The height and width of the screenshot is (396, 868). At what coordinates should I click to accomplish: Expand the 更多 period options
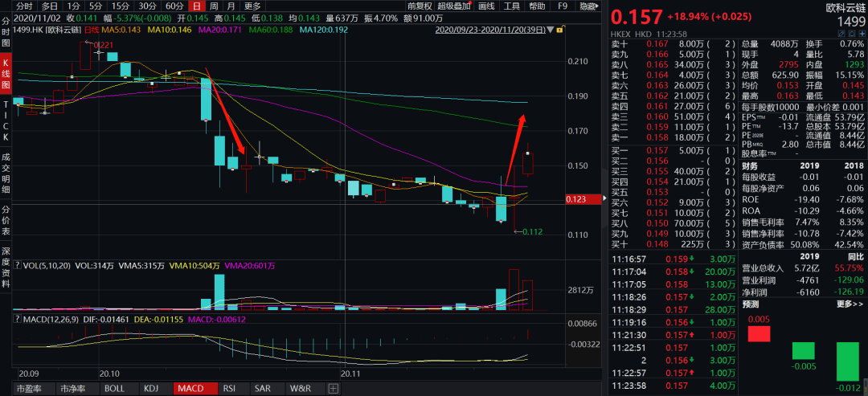click(252, 6)
